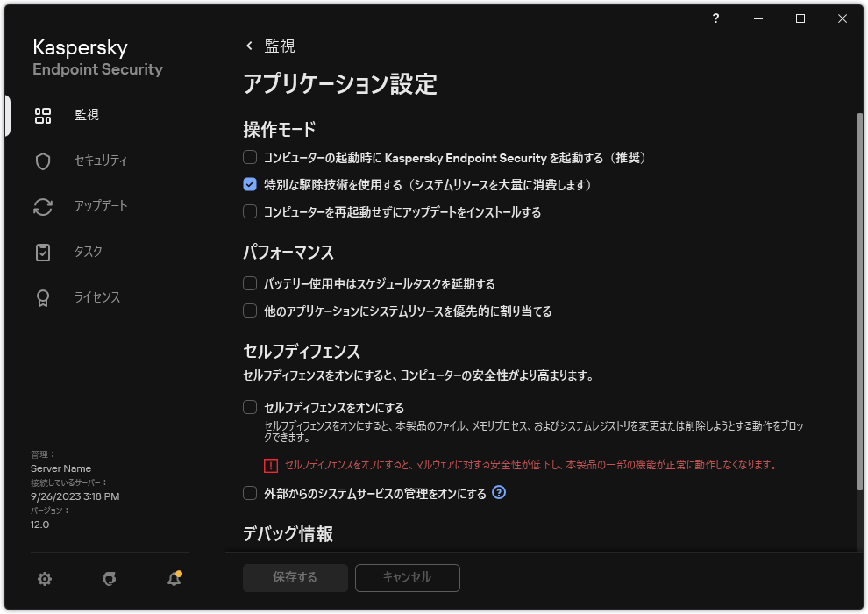Click the セキュリティ shield icon in the sidebar
The image size is (868, 614).
tap(43, 161)
